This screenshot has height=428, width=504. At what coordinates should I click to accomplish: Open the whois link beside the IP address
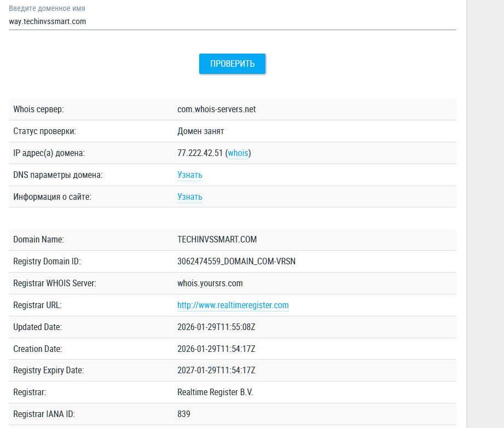pyautogui.click(x=237, y=153)
